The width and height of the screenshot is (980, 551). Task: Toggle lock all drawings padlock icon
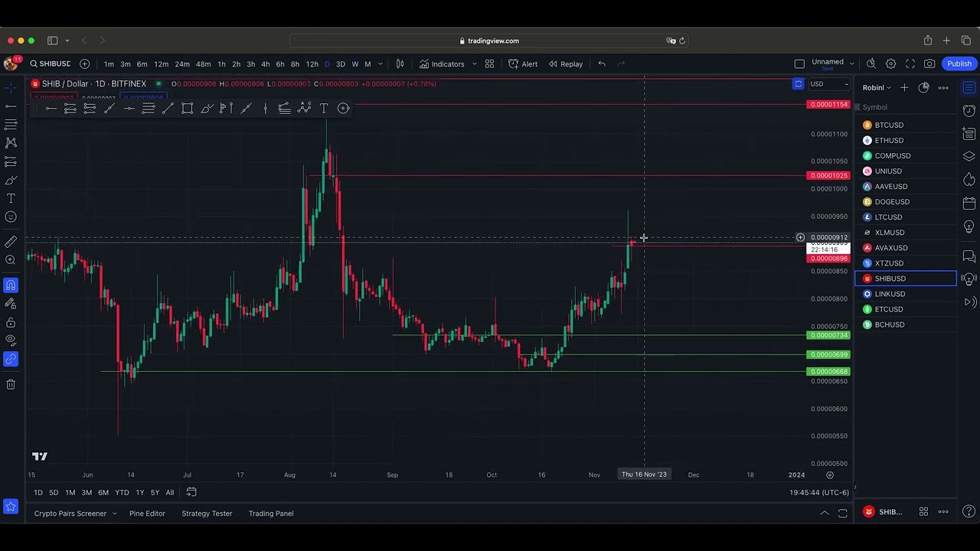pyautogui.click(x=11, y=323)
